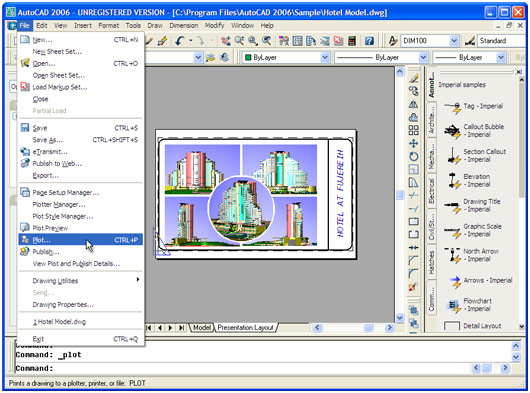Close the tool palette with X
Image resolution: width=530 pixels, height=393 pixels.
click(x=519, y=72)
